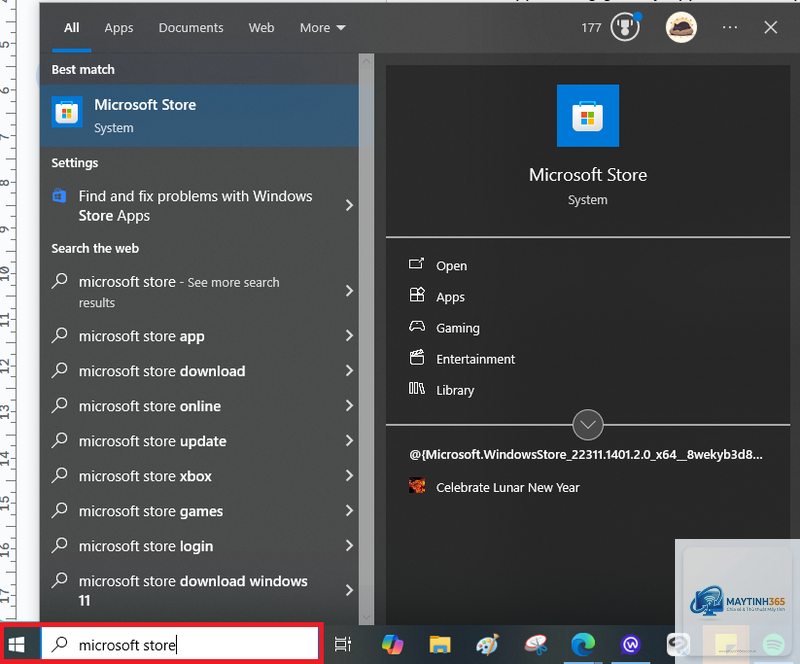This screenshot has height=664, width=800.
Task: Select the 'microsoft store update' suggestion
Action: [153, 441]
